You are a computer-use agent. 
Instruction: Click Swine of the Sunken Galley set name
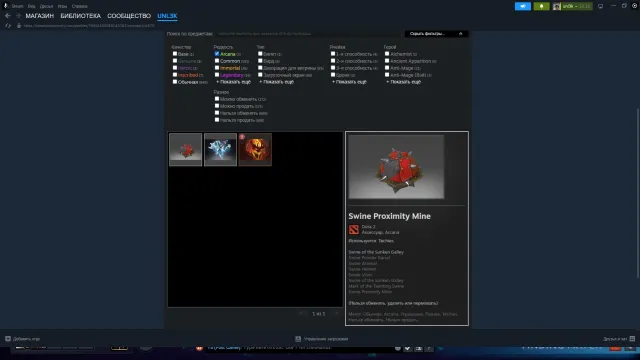(376, 252)
